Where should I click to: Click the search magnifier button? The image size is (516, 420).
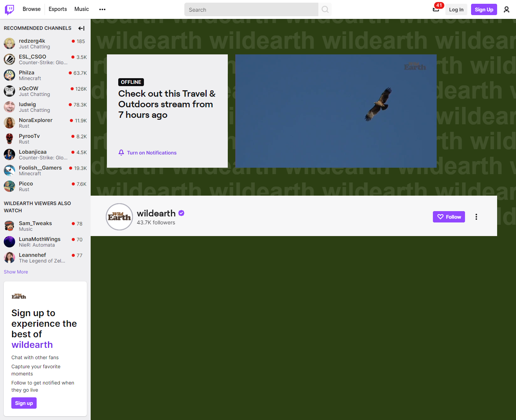click(325, 9)
